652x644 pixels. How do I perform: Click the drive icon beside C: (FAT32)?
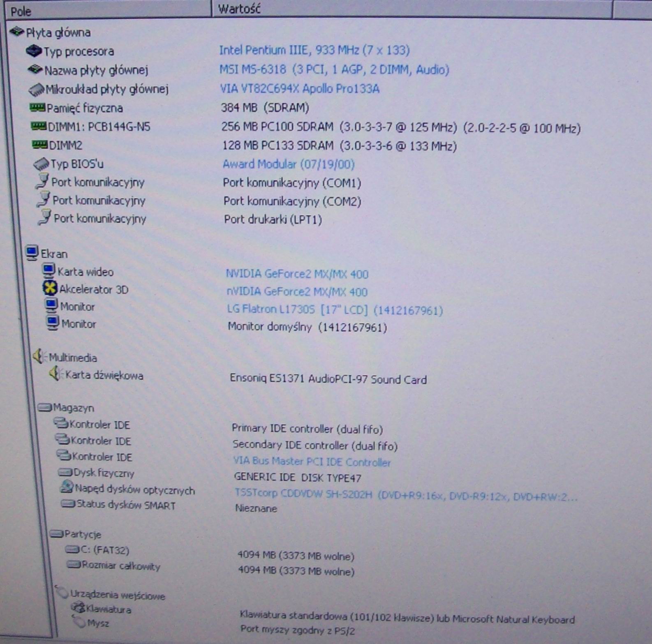[x=72, y=549]
